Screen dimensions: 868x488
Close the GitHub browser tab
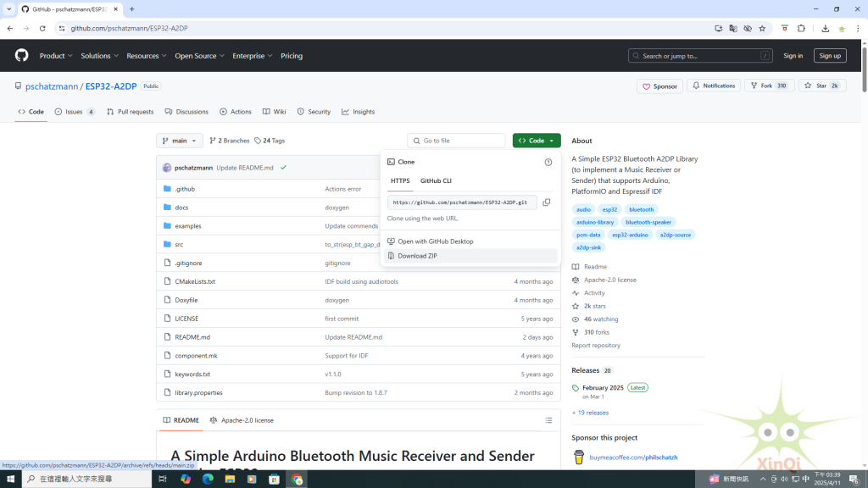[115, 8]
